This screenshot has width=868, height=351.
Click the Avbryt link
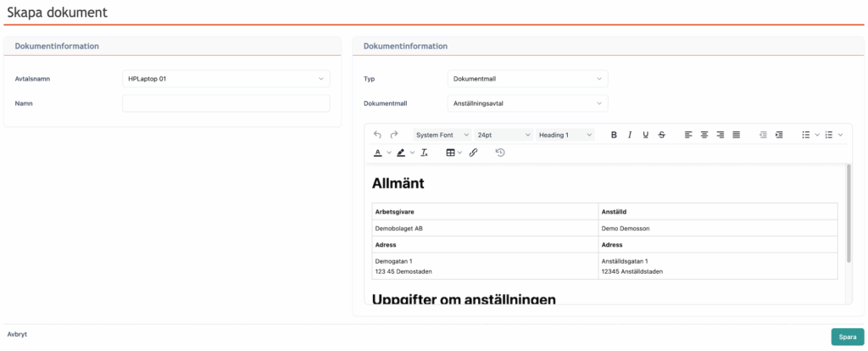[x=17, y=334]
